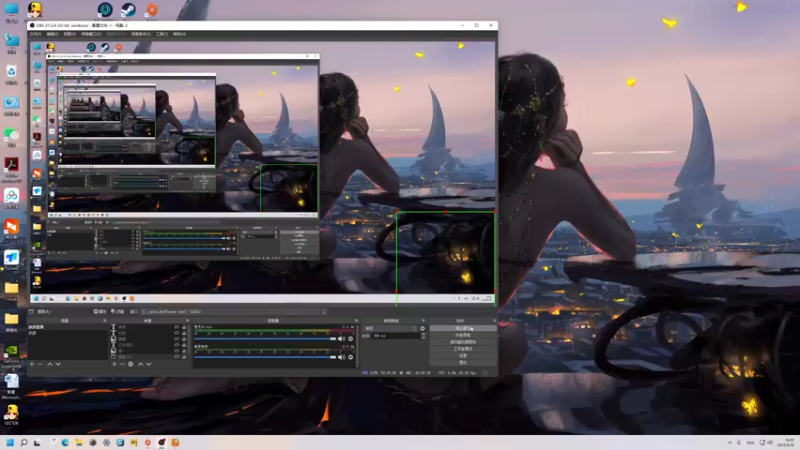800x450 pixels.
Task: Toggle the lock on the second text source row
Action: [184, 333]
